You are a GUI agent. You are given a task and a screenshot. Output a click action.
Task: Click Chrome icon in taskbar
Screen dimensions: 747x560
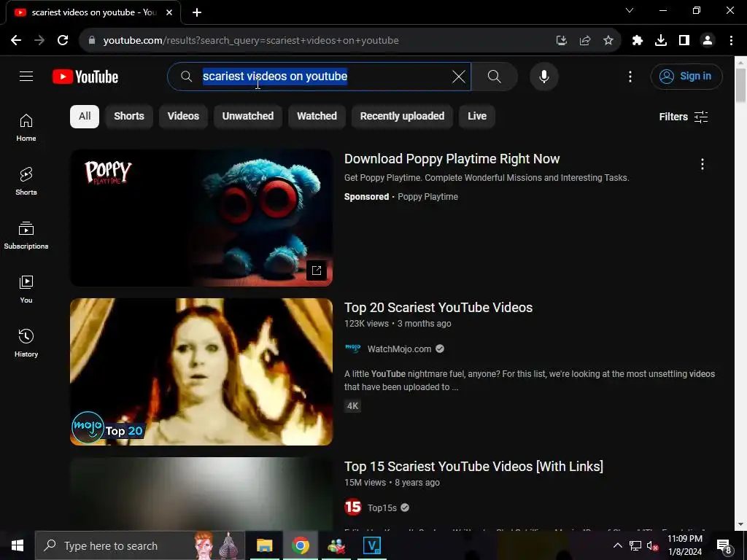[x=301, y=545]
